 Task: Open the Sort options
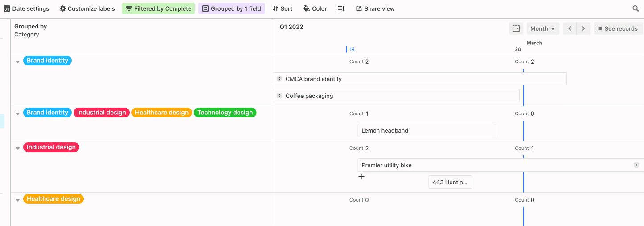pos(283,8)
